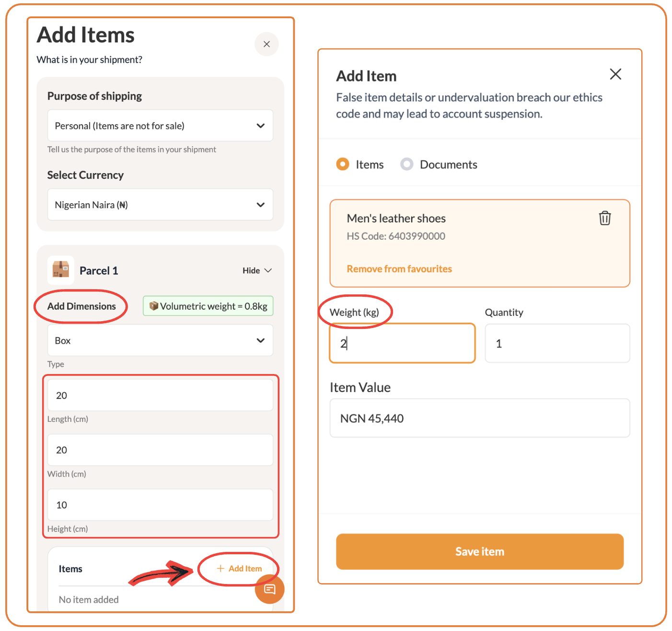Open the Purpose of shipping dropdown
Image resolution: width=672 pixels, height=631 pixels.
pyautogui.click(x=160, y=126)
